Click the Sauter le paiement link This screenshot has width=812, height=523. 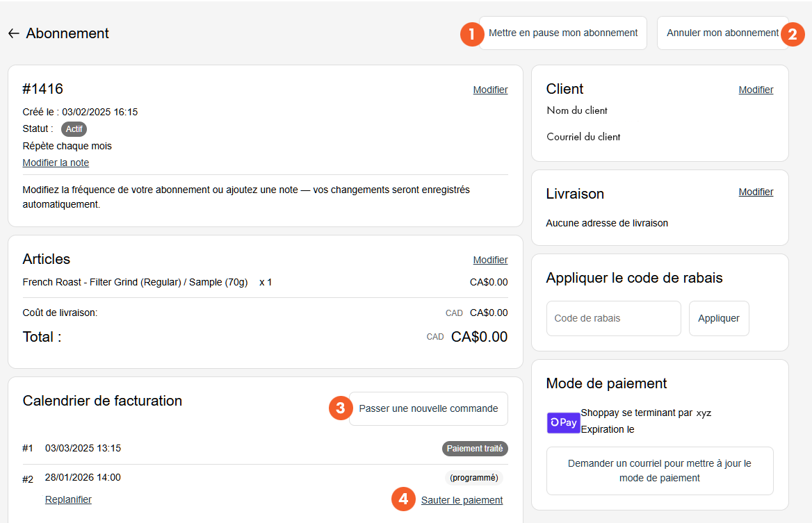tap(462, 500)
